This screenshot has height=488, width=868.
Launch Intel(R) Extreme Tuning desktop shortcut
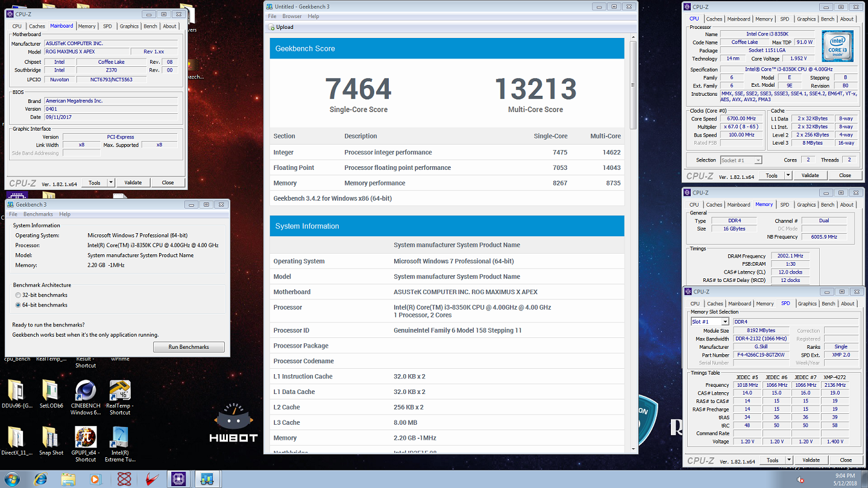(120, 444)
